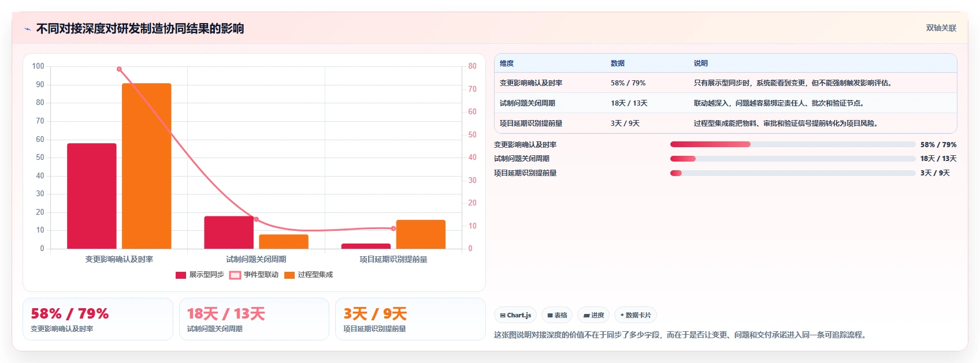The height and width of the screenshot is (363, 980).
Task: Click the red bar for 试制问题关闭周期
Action: [x=229, y=233]
